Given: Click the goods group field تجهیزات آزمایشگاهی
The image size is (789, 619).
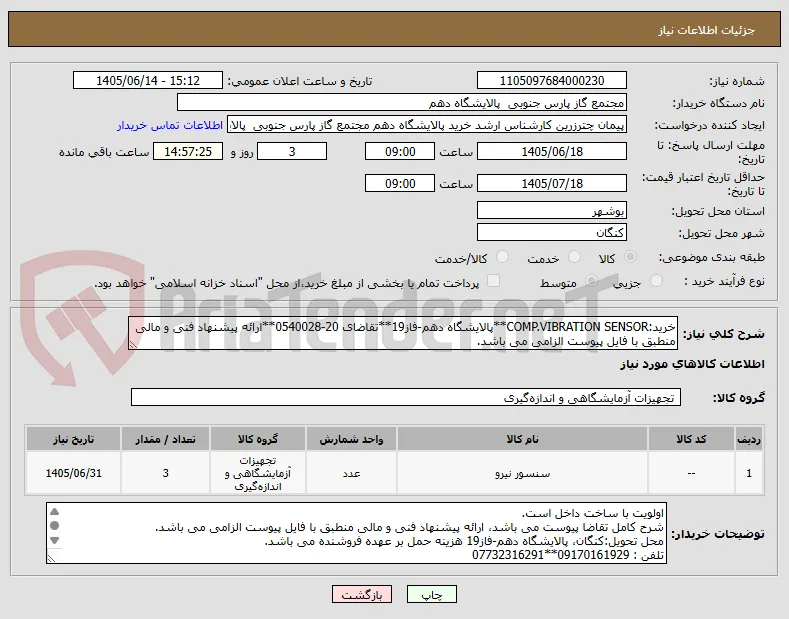Looking at the screenshot, I should (406, 398).
